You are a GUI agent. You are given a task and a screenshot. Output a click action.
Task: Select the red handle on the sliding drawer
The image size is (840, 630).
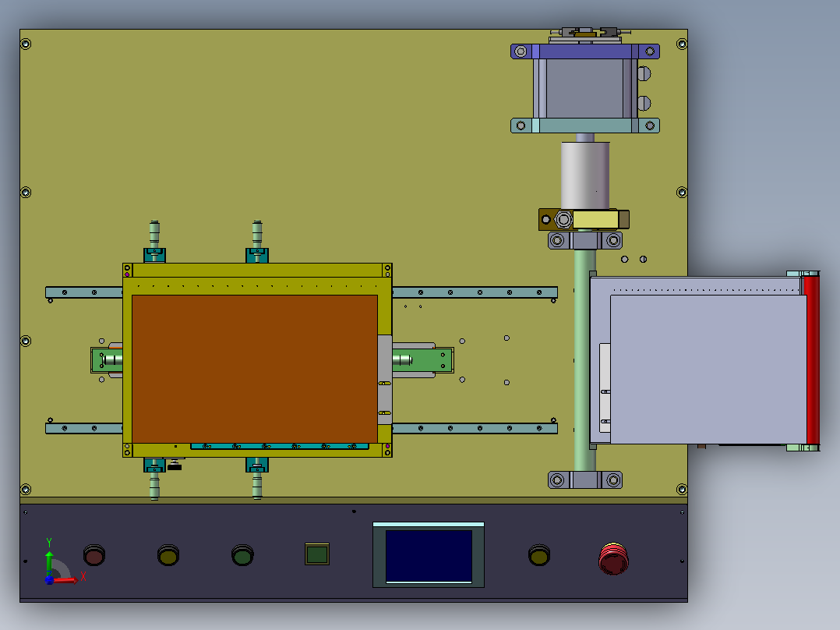812,361
